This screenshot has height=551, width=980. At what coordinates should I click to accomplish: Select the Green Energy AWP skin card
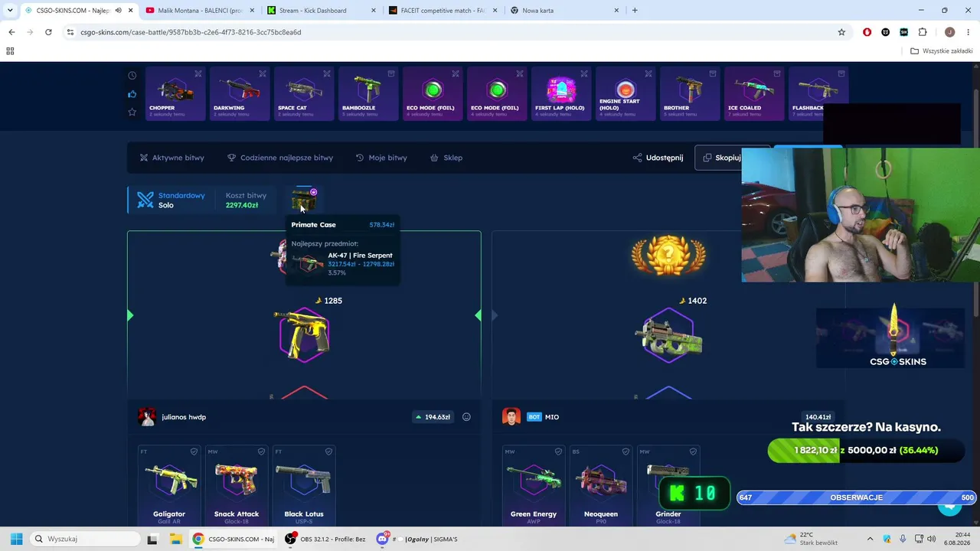click(534, 484)
